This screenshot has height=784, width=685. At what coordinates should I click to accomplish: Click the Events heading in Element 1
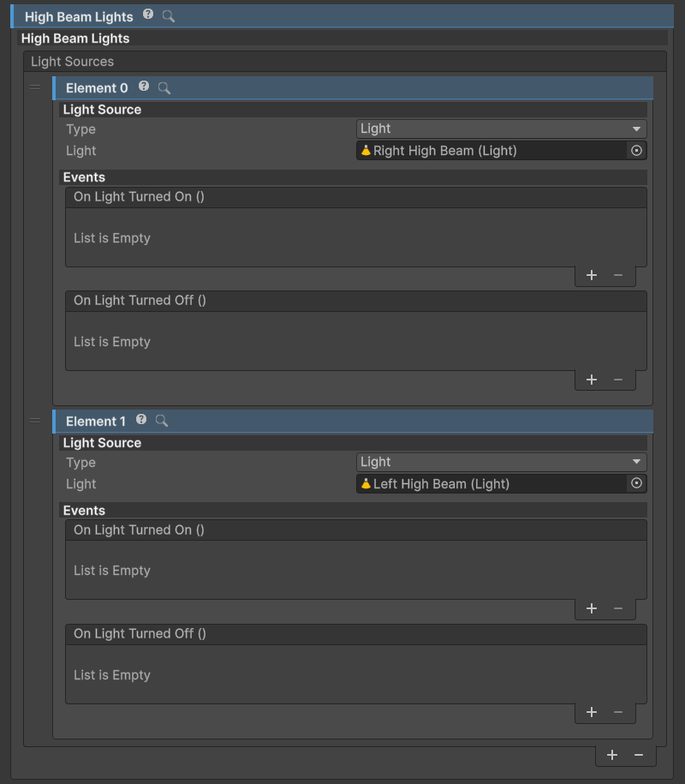click(84, 511)
